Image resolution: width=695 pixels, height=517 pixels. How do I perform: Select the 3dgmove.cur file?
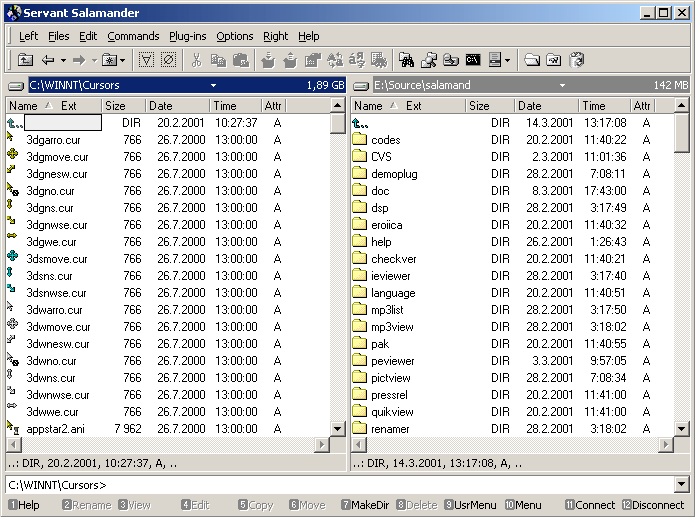click(x=56, y=157)
